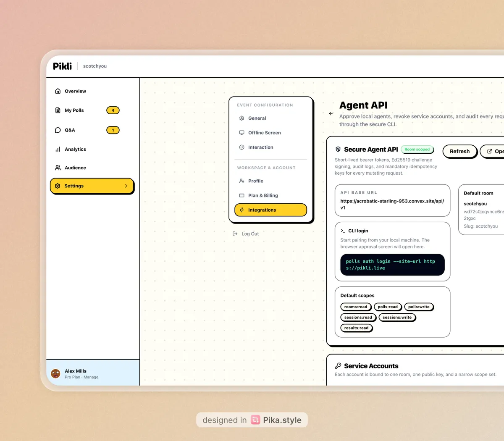Screen dimensions: 504x441
Task: Open My Polls via the document icon
Action: coord(58,110)
